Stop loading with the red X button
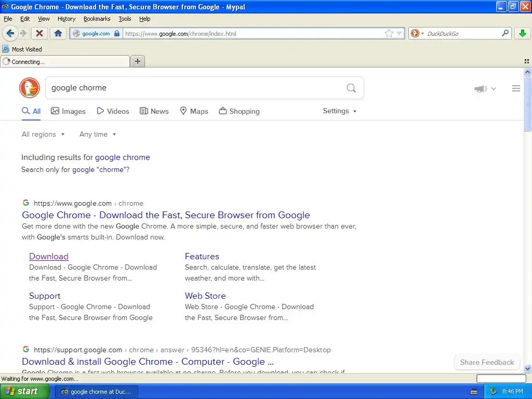Viewport: 532px width, 399px height. click(x=39, y=33)
